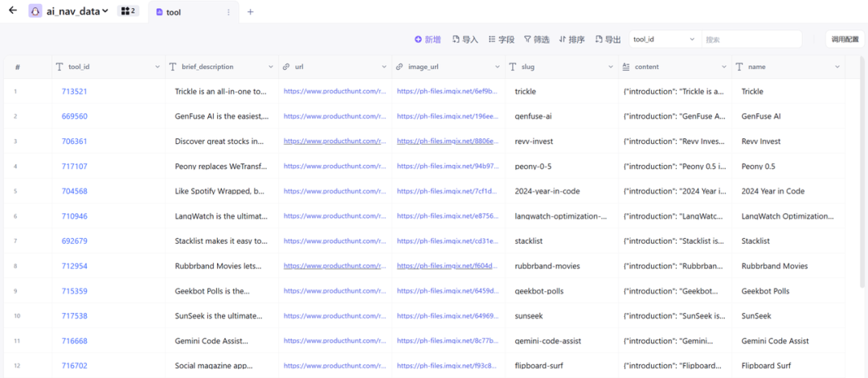This screenshot has width=868, height=378.
Task: Open the 字段 fields settings
Action: tap(502, 39)
